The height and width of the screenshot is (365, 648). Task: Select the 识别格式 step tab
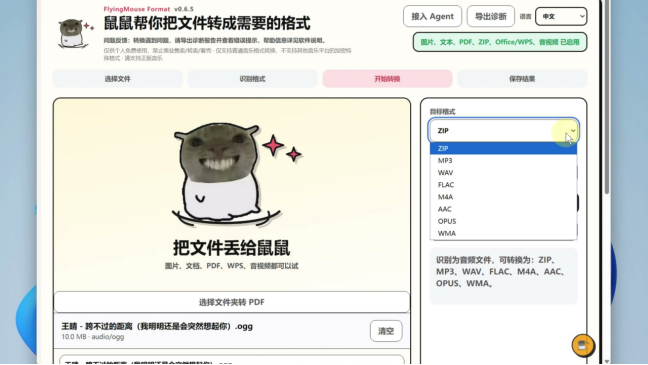coord(252,79)
